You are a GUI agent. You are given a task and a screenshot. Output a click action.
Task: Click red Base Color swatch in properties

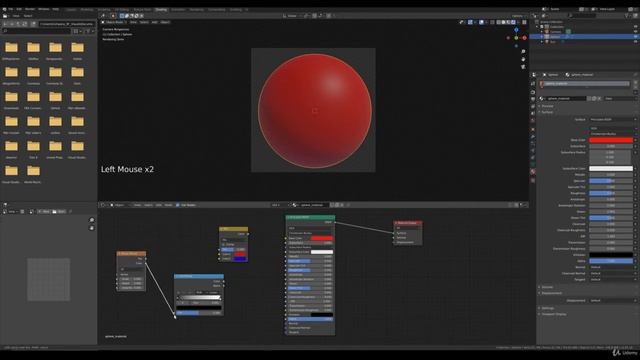pyautogui.click(x=611, y=140)
